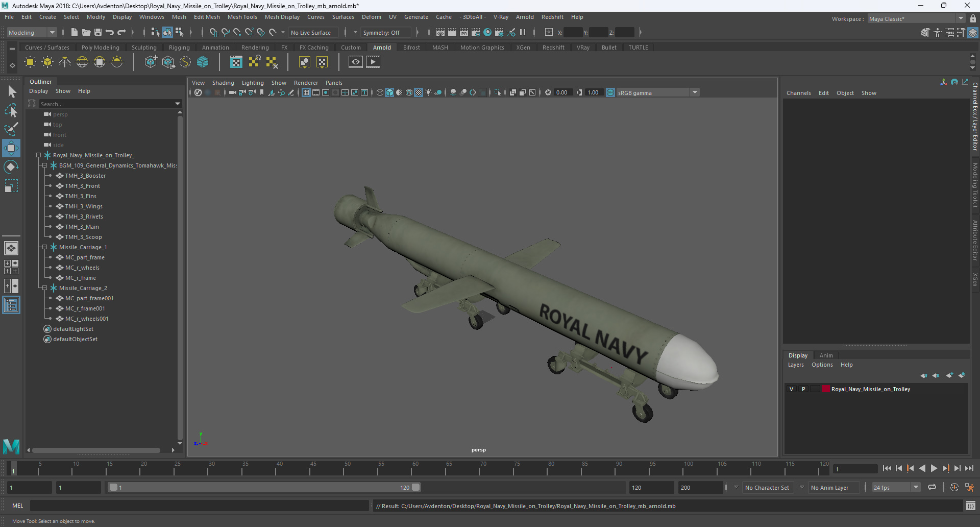The height and width of the screenshot is (527, 980).
Task: Select TMH_3_Wings in Outliner
Action: pyautogui.click(x=84, y=206)
